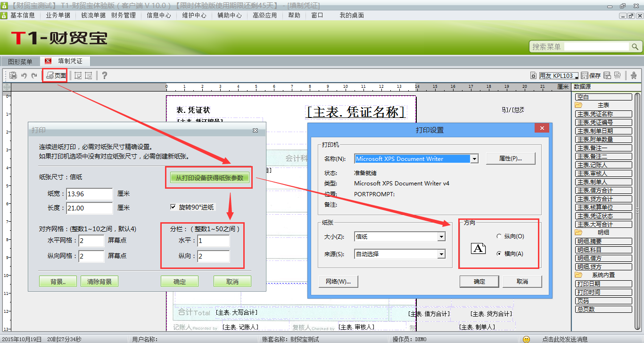Viewport: 644px width, 343px height.
Task: Click the 分栏 纵向 input field
Action: pyautogui.click(x=213, y=256)
